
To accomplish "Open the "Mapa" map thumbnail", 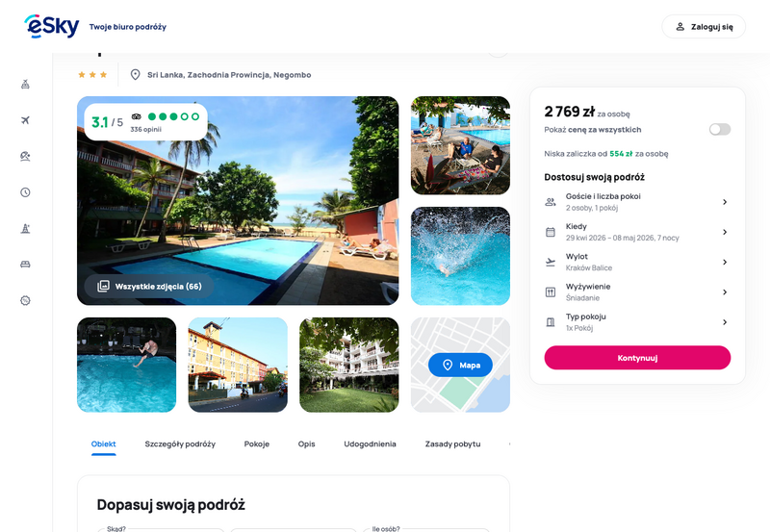I will (x=460, y=365).
